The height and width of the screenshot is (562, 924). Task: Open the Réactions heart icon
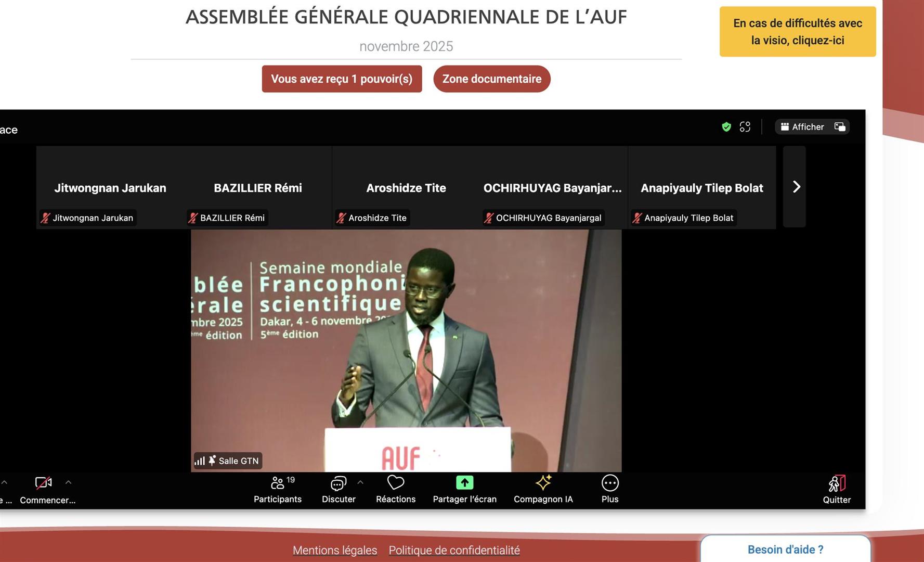coord(396,483)
